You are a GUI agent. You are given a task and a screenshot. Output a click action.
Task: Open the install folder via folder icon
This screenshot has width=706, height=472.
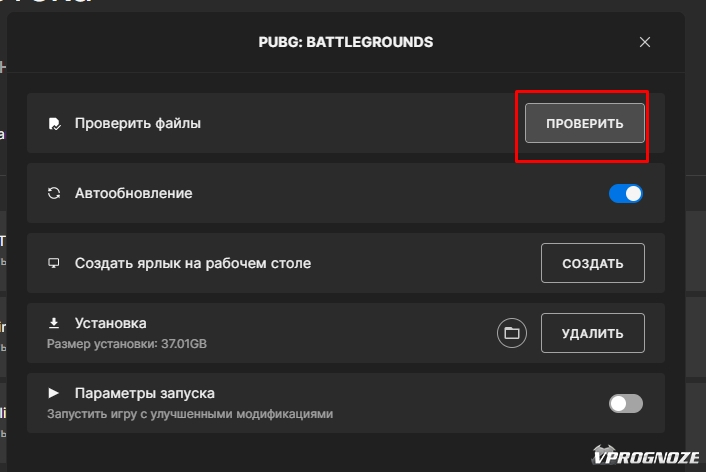512,333
